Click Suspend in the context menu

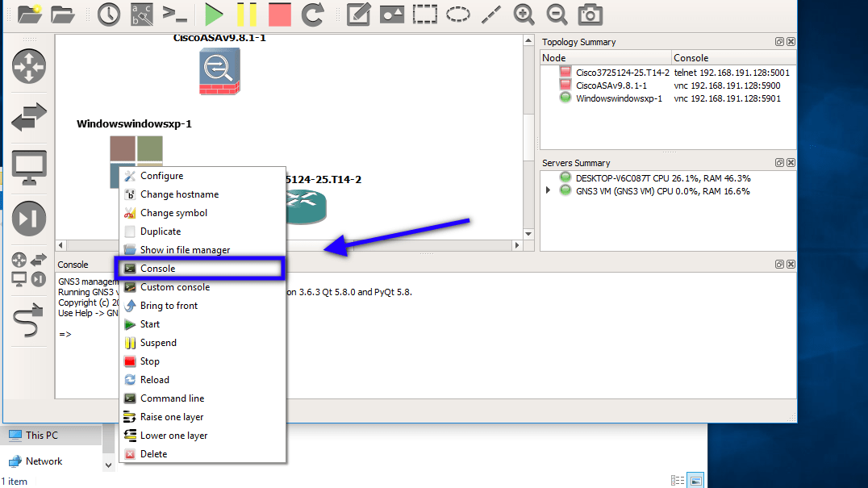point(203,343)
